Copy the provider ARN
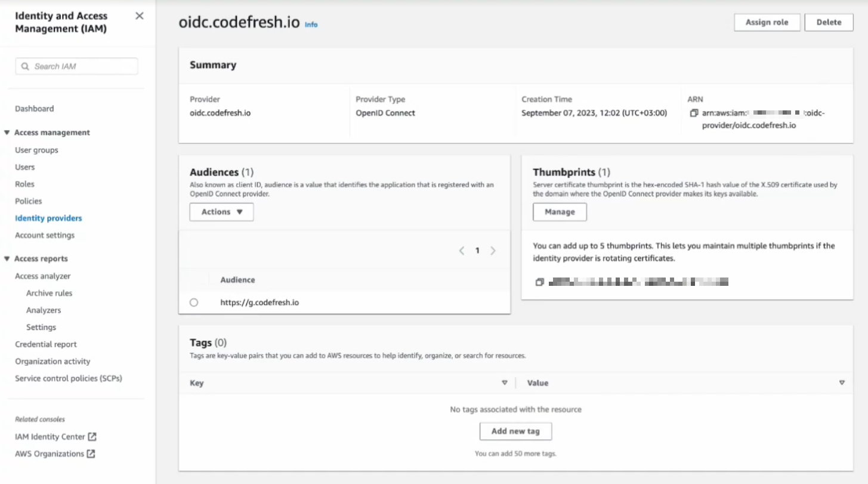The image size is (868, 484). (x=693, y=113)
